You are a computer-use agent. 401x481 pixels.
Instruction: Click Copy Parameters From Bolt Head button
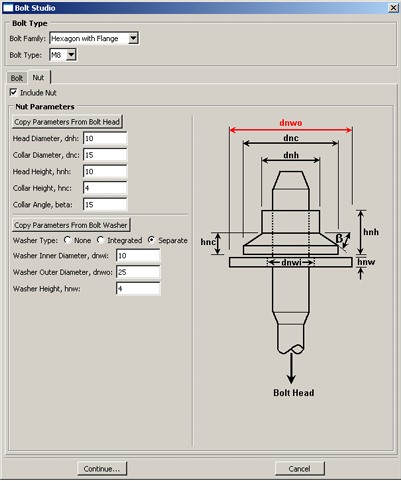pyautogui.click(x=67, y=122)
